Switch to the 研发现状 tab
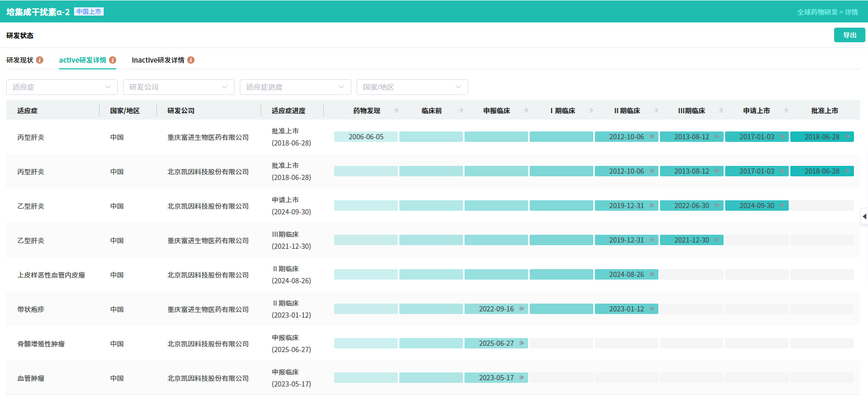This screenshot has width=868, height=398. click(x=20, y=60)
